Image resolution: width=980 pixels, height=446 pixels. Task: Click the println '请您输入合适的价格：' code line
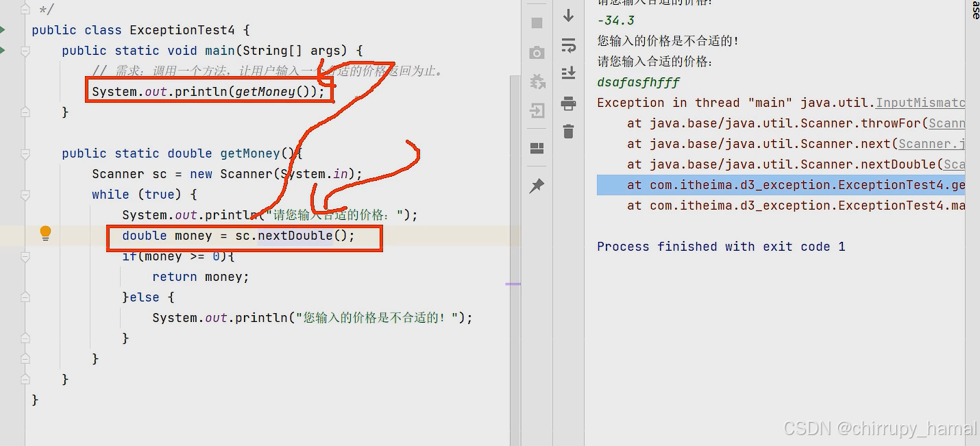pos(270,215)
